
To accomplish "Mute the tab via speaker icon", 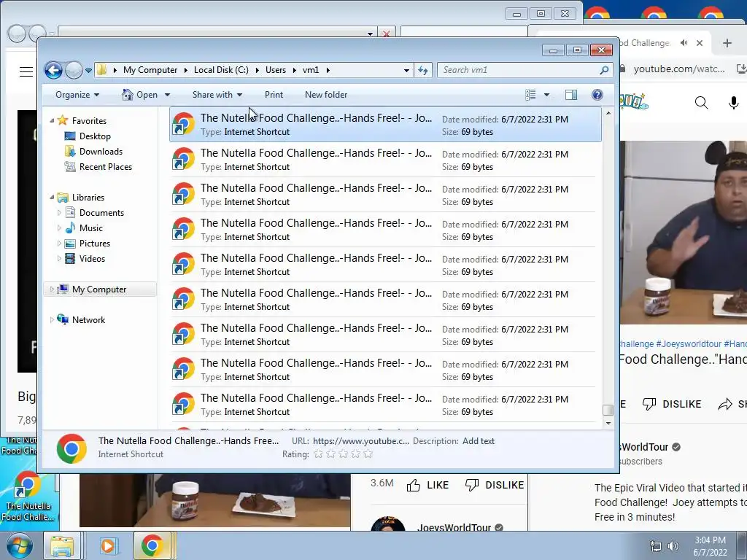I will pyautogui.click(x=684, y=43).
